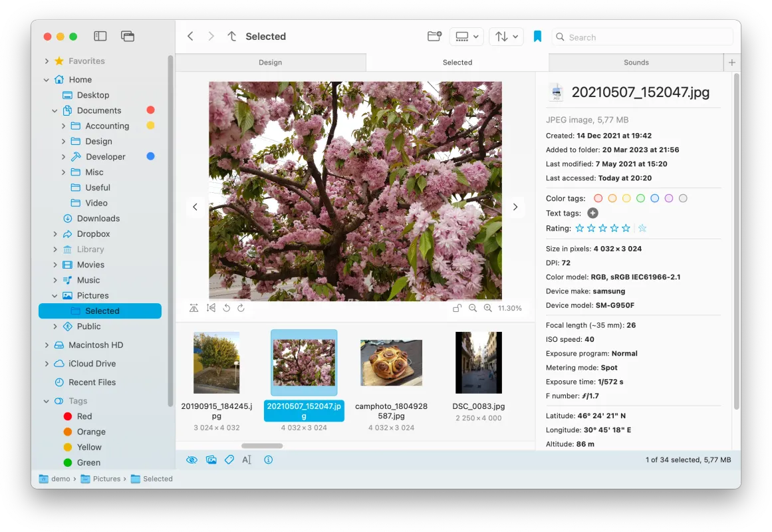Flip the image horizontally
Image resolution: width=772 pixels, height=532 pixels.
(193, 308)
